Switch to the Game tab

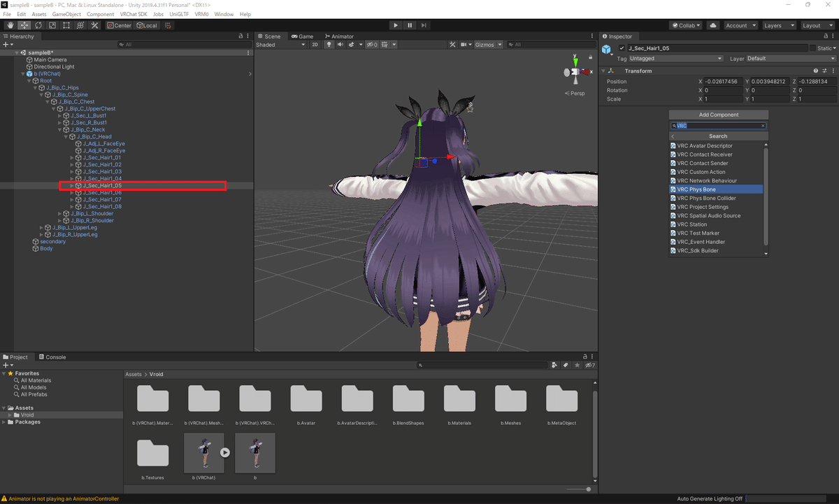coord(303,36)
